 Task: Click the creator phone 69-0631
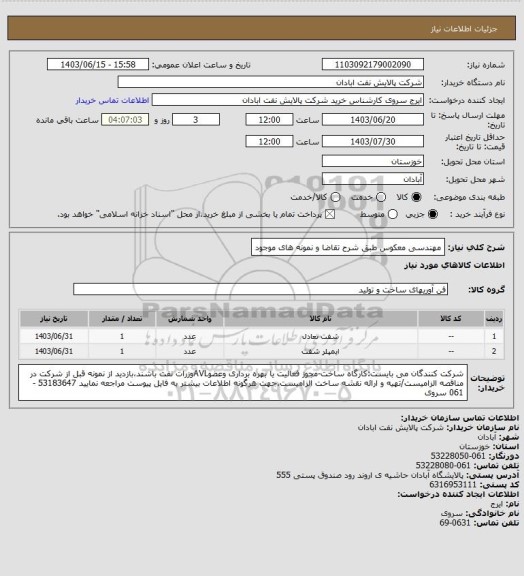tap(455, 523)
